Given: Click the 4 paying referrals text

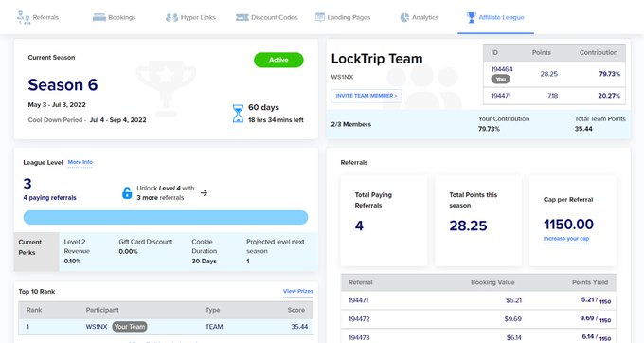Looking at the screenshot, I should pos(49,198).
